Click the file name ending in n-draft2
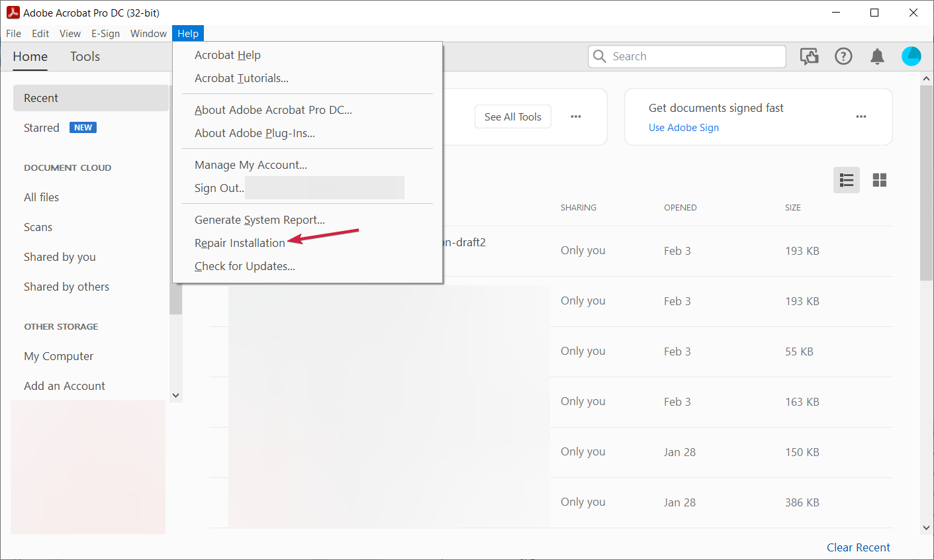 click(464, 242)
